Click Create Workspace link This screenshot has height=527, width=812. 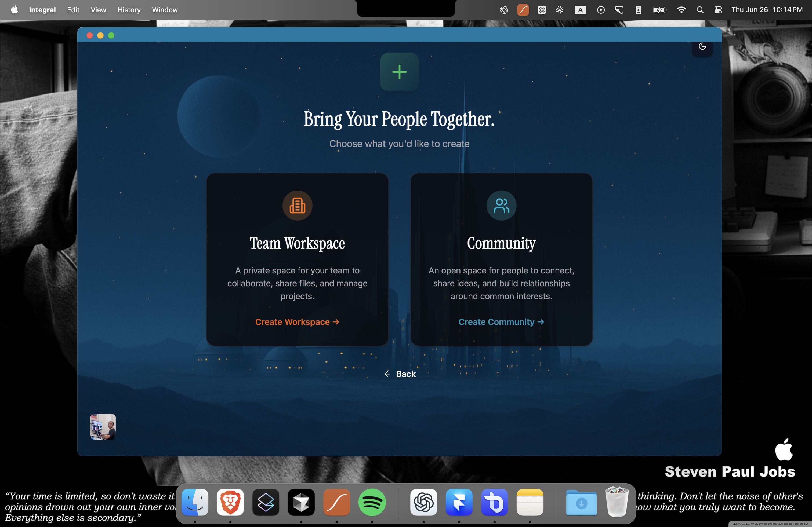(x=297, y=322)
